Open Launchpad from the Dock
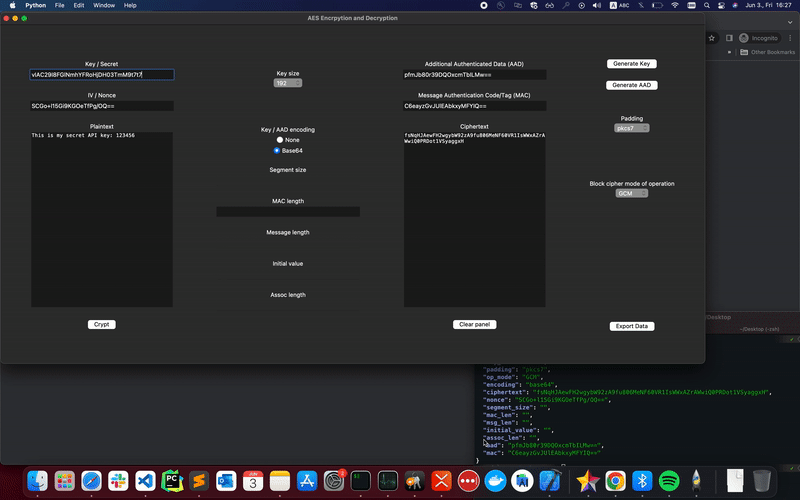This screenshot has height=500, width=800. pos(65,481)
